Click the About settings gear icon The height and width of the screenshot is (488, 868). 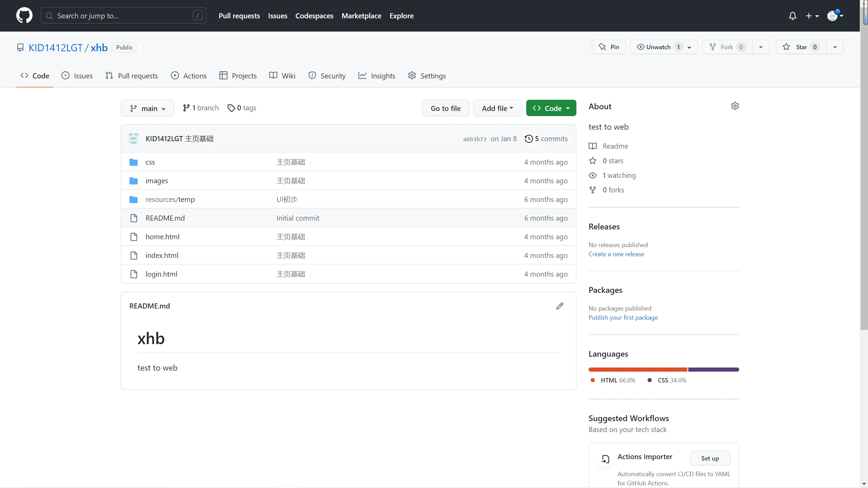(735, 106)
